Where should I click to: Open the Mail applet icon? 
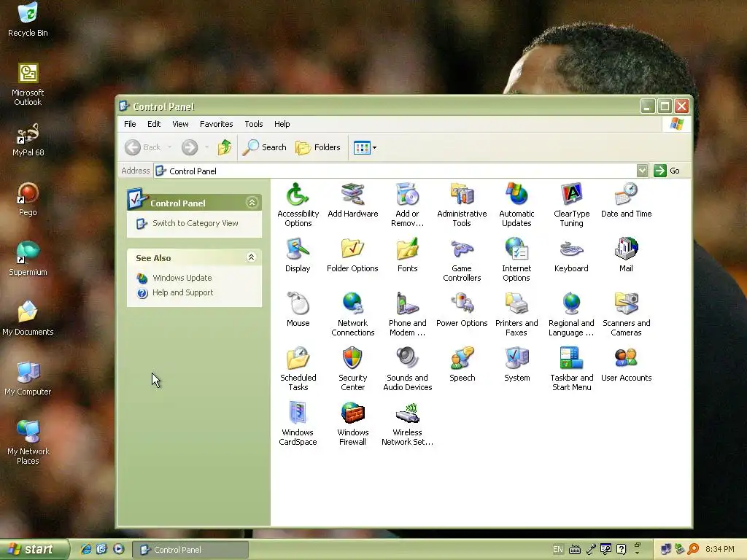[x=626, y=255]
